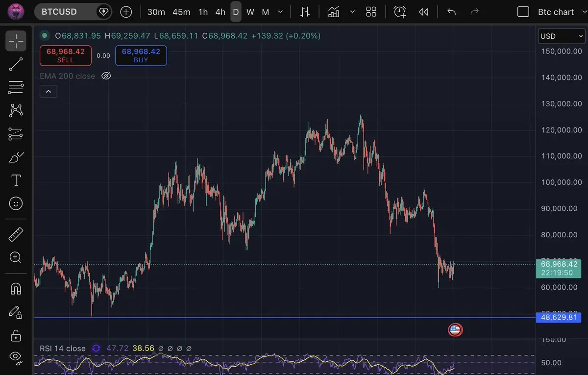Click the RSI average value 38.56

[143, 349]
